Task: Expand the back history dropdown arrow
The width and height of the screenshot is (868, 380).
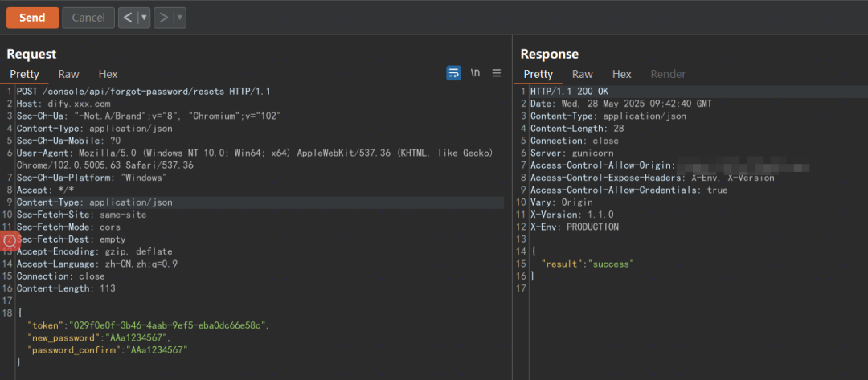Action: (144, 18)
